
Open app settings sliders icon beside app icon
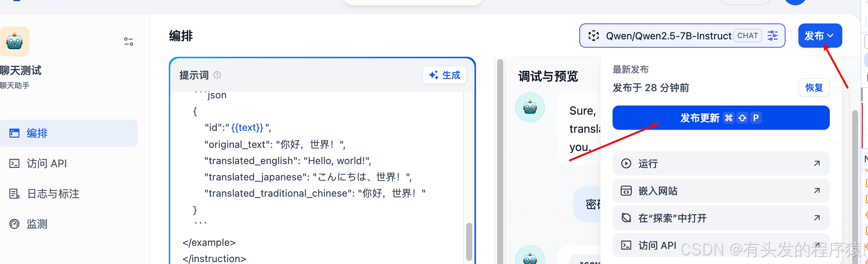[129, 42]
